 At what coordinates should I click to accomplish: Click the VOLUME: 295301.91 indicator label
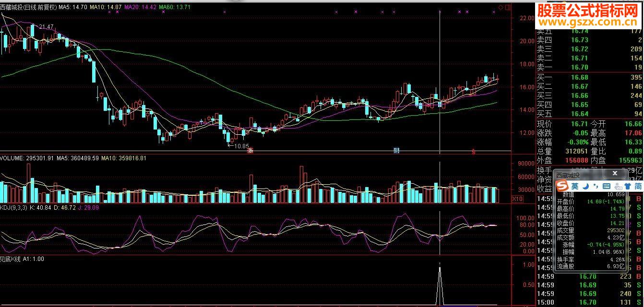(27, 158)
